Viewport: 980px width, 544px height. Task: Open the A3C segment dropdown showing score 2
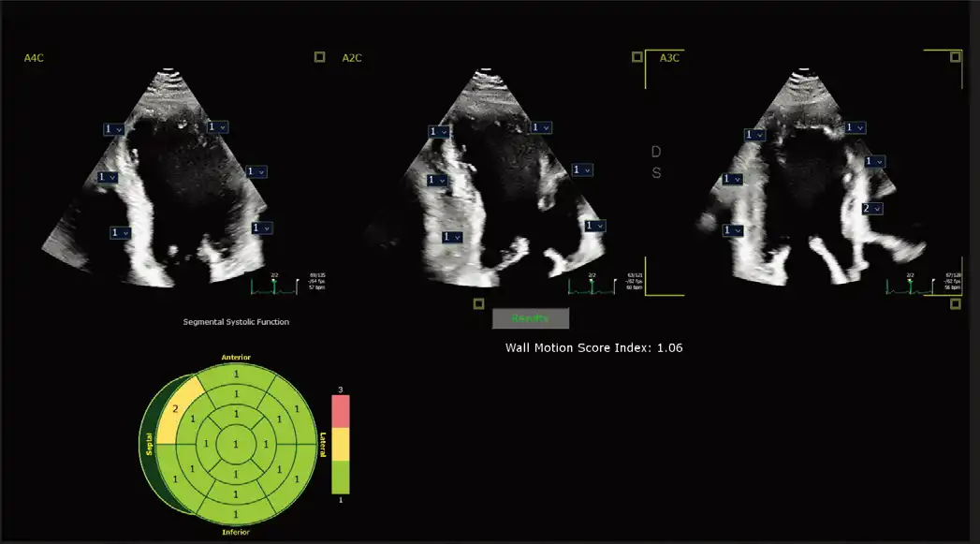click(x=870, y=208)
